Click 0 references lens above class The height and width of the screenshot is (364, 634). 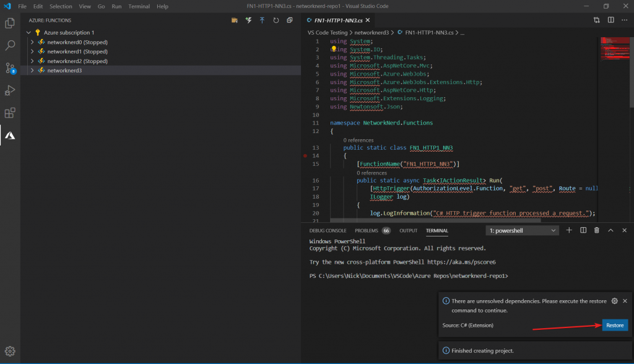click(358, 141)
